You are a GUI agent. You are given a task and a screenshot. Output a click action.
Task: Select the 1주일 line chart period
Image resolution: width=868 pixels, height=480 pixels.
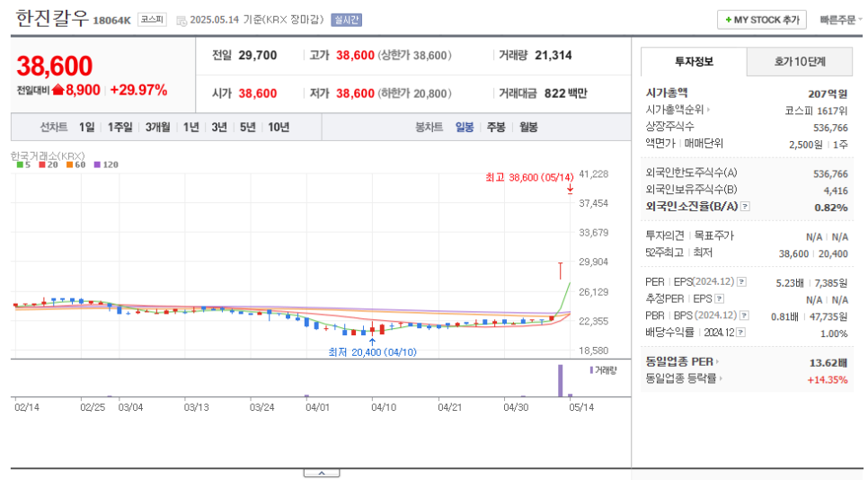click(x=120, y=128)
